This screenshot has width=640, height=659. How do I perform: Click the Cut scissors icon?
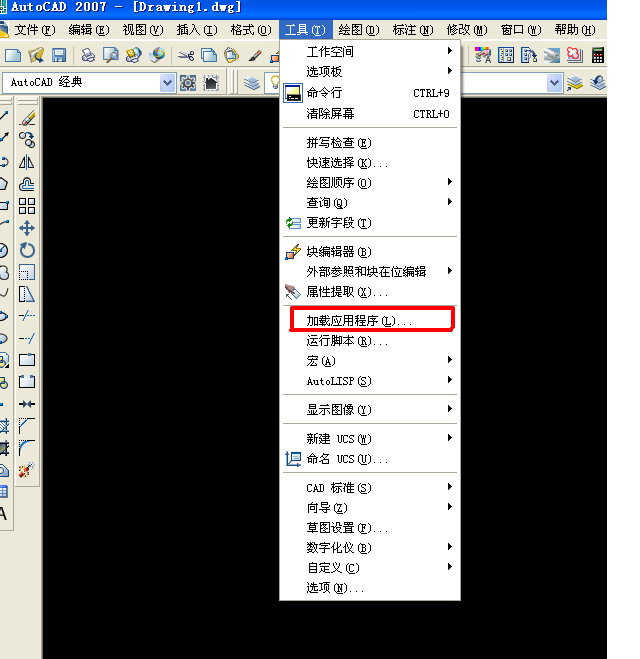(186, 55)
